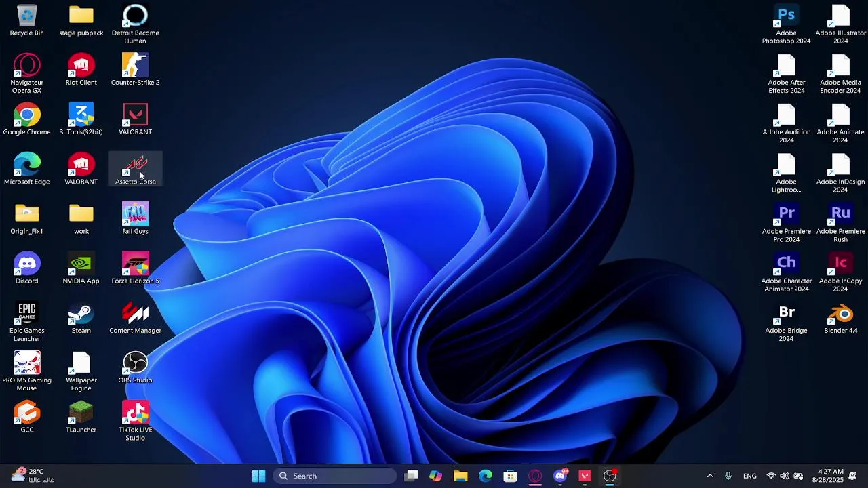
Task: Open the Google Chrome desktop shortcut
Action: point(26,119)
